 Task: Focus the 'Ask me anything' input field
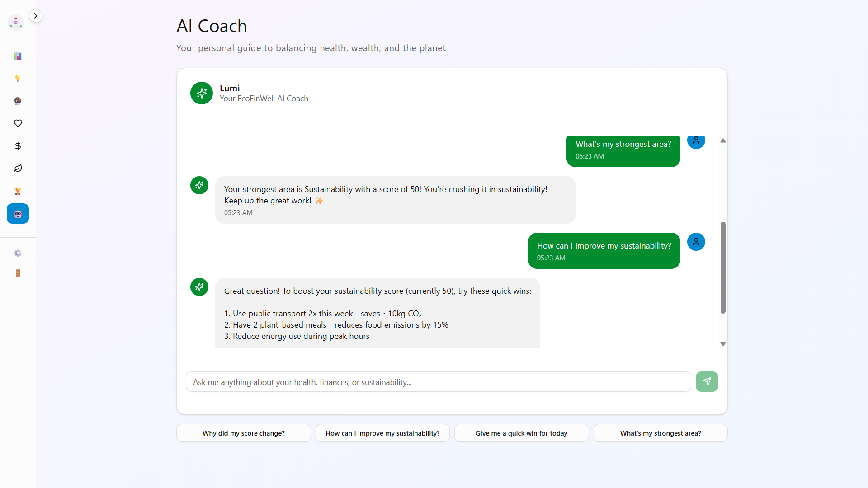[x=438, y=382]
